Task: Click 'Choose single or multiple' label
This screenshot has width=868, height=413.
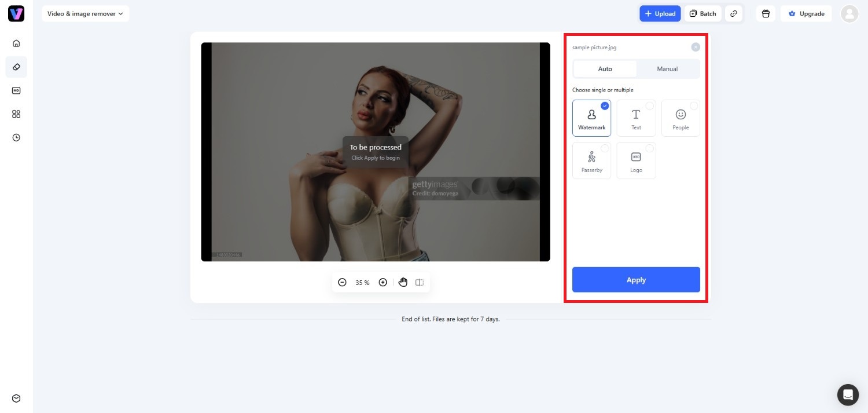Action: [603, 90]
